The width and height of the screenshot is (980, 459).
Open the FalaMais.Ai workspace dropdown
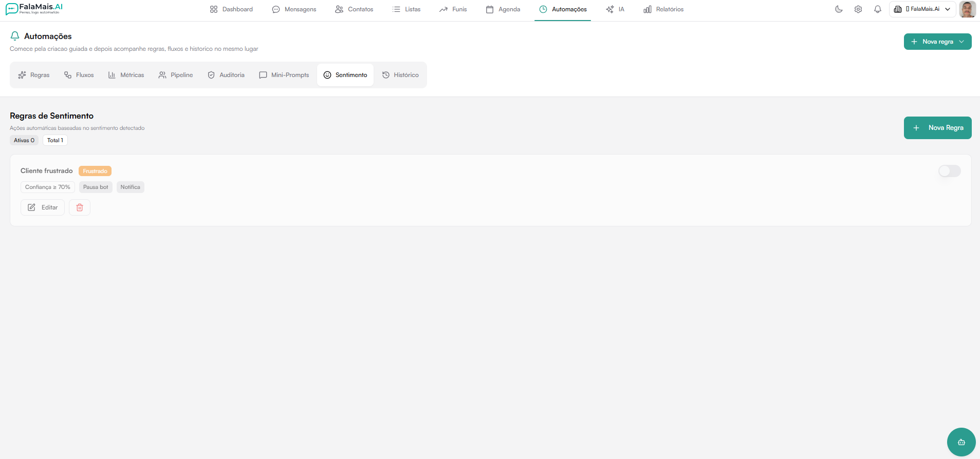[x=922, y=9]
